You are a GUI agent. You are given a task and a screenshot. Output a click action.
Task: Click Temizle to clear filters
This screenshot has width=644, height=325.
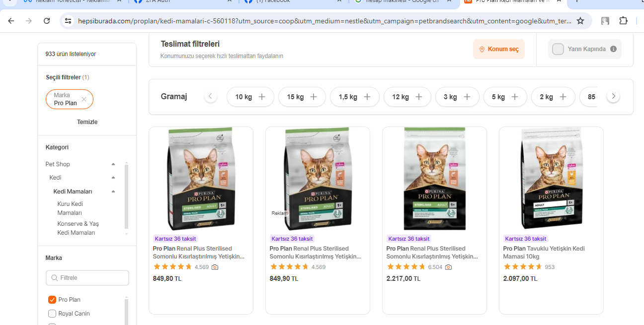(x=87, y=122)
